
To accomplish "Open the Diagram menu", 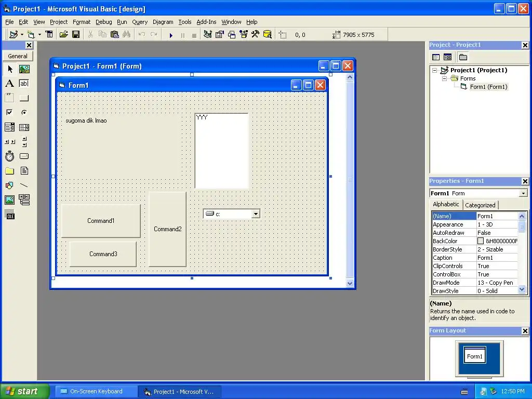I will tap(163, 22).
